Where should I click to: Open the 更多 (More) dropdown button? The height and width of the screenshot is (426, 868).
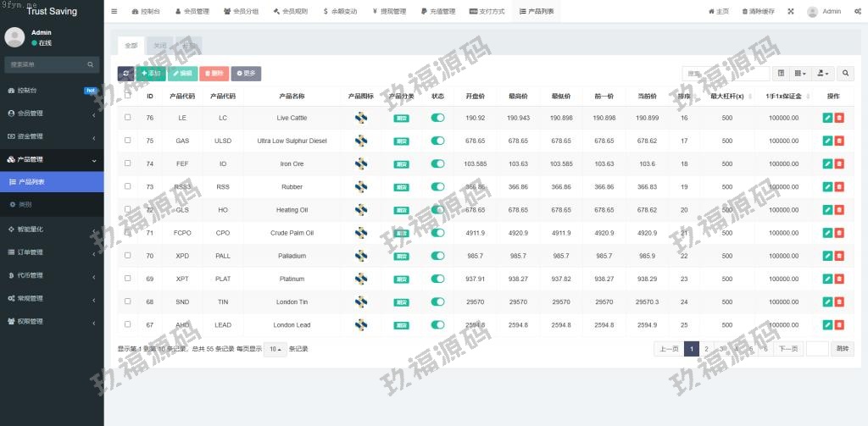(x=245, y=74)
